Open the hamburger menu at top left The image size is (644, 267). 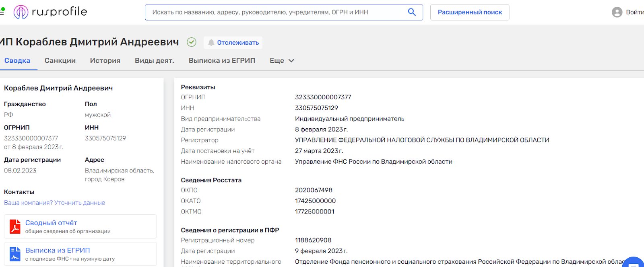click(2, 12)
